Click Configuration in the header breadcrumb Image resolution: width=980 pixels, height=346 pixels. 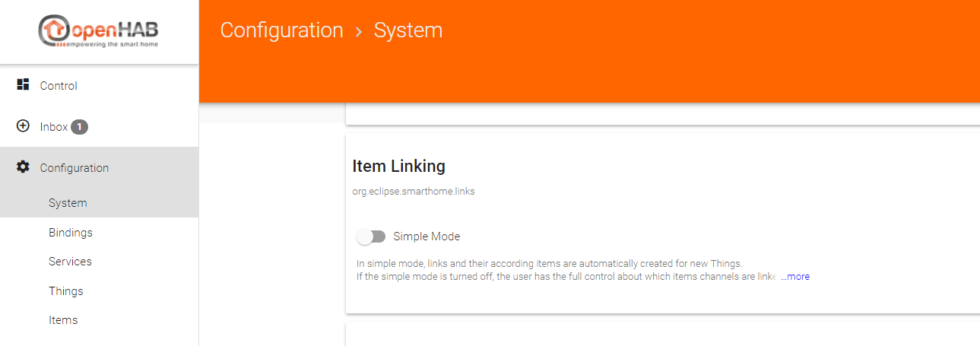[x=281, y=30]
